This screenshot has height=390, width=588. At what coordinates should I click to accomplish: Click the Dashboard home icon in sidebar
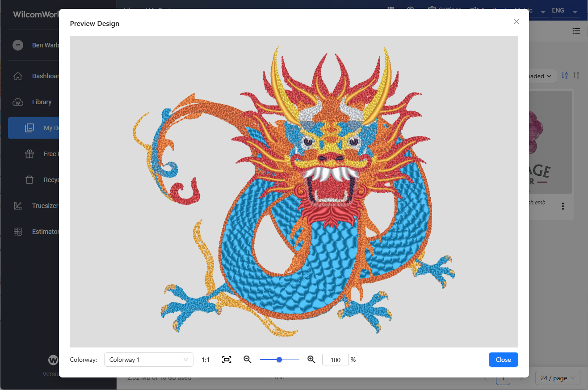(18, 76)
